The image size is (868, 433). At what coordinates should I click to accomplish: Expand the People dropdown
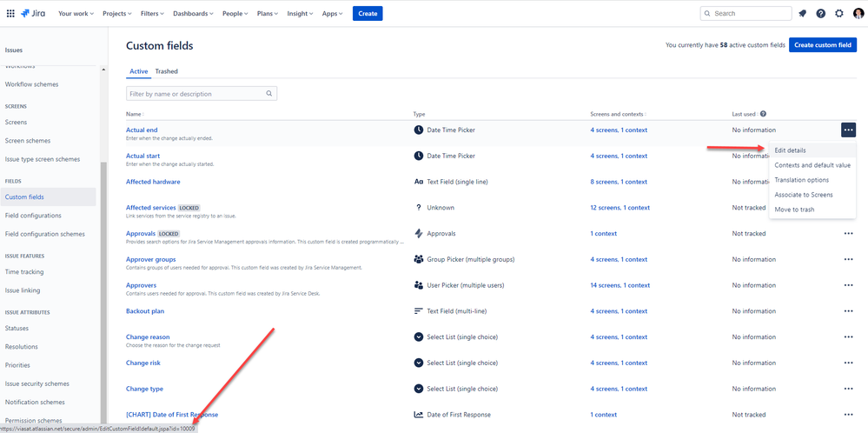pos(235,13)
